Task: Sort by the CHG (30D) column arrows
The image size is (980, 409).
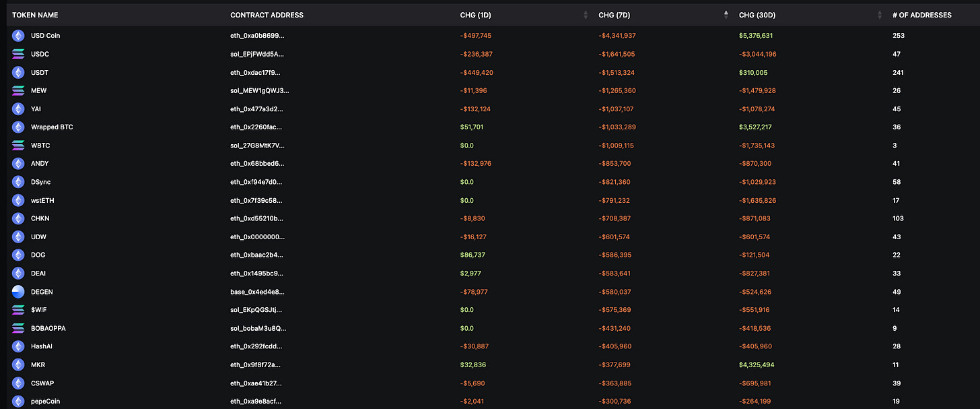Action: [879, 15]
